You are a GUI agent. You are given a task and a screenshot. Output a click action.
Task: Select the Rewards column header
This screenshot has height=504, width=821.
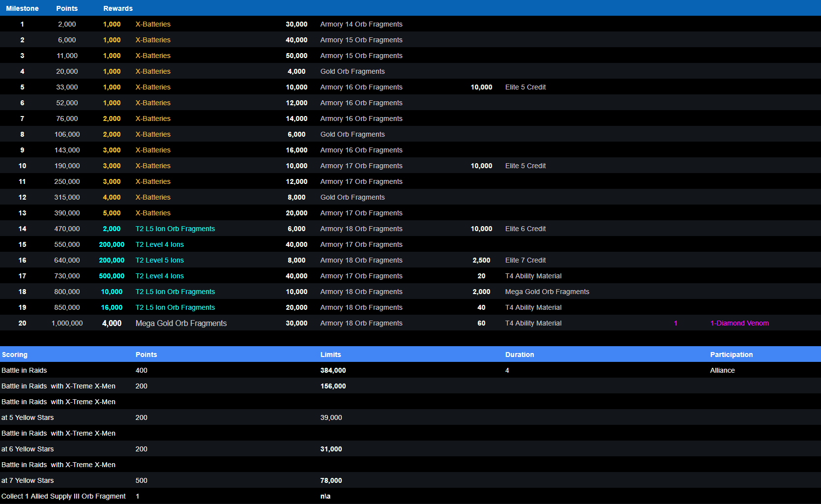pyautogui.click(x=118, y=8)
